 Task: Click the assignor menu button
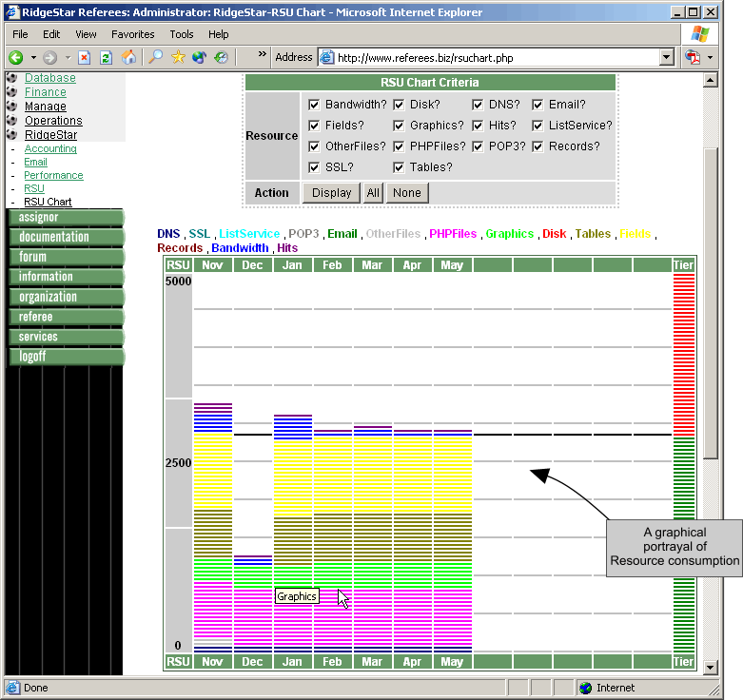point(67,218)
